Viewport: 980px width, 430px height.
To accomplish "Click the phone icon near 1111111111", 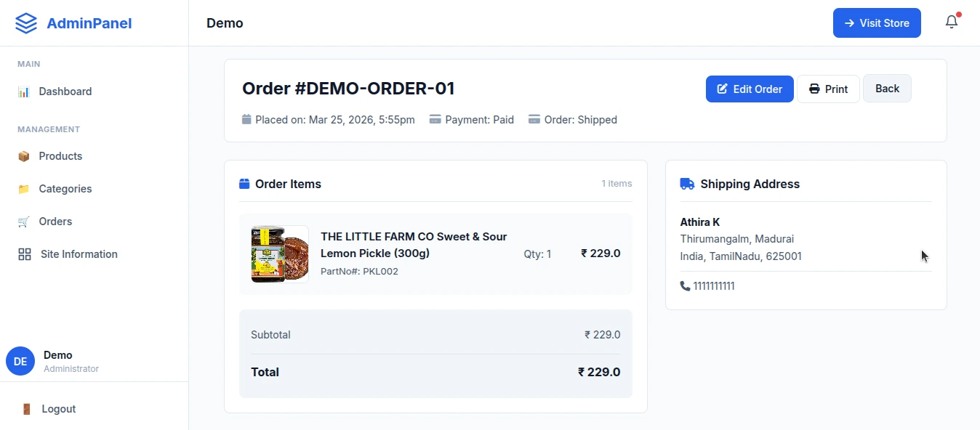I will coord(684,285).
